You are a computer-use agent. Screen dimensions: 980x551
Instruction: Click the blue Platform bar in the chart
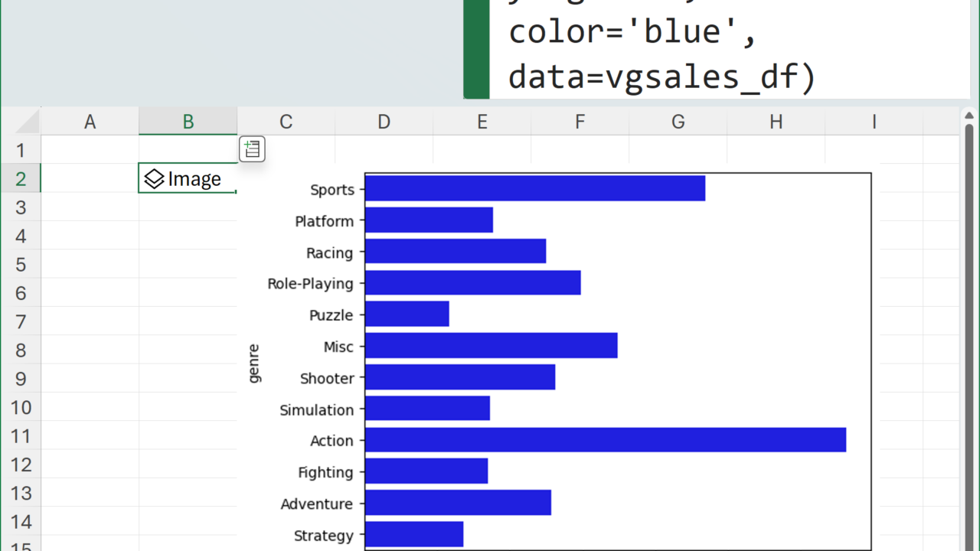(430, 220)
